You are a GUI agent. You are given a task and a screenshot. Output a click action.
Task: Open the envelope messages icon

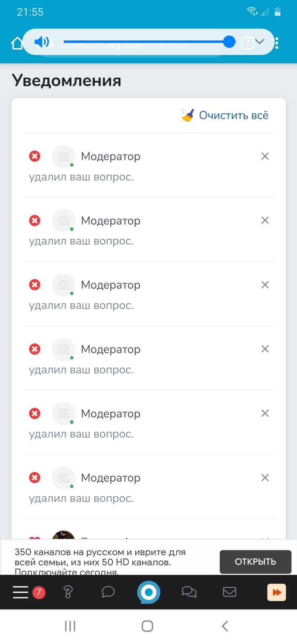(x=229, y=592)
